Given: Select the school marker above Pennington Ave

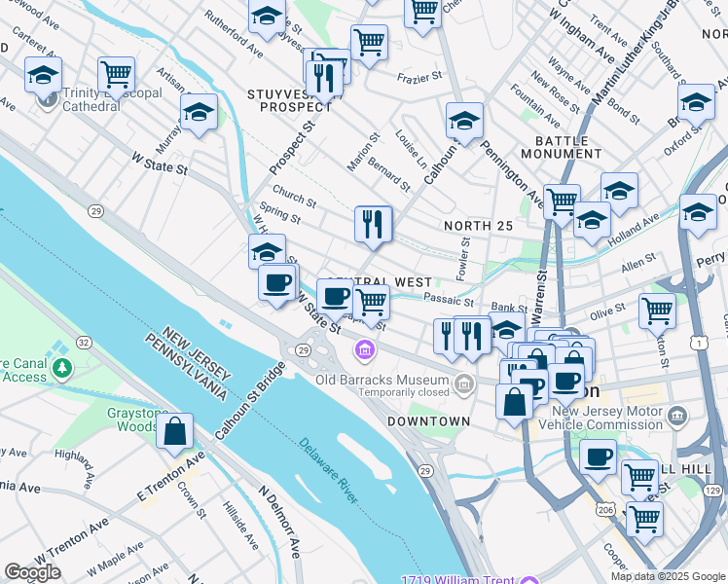Looking at the screenshot, I should coord(464,124).
